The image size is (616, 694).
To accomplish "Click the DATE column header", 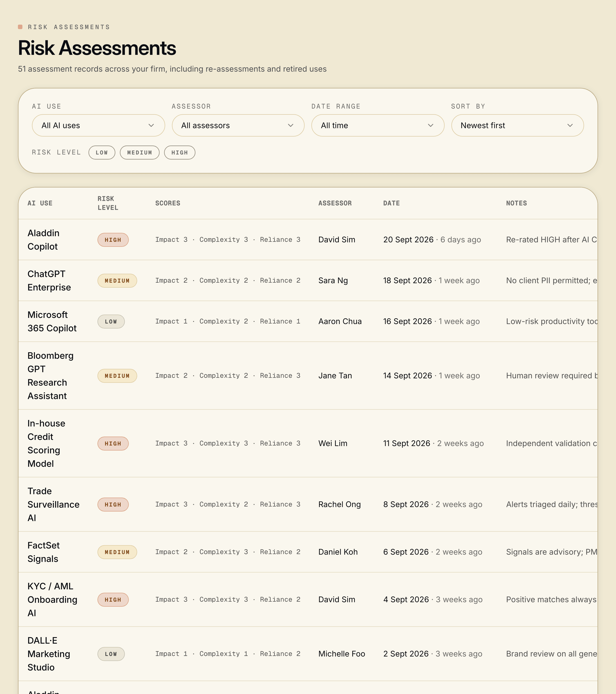I will click(x=391, y=203).
